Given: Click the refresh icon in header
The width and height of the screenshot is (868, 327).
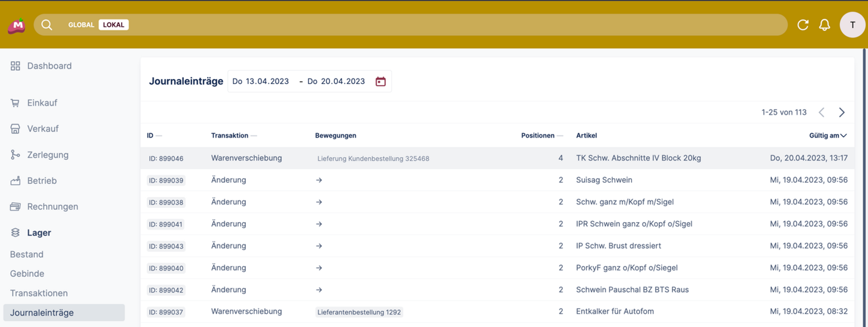Looking at the screenshot, I should click(x=802, y=25).
